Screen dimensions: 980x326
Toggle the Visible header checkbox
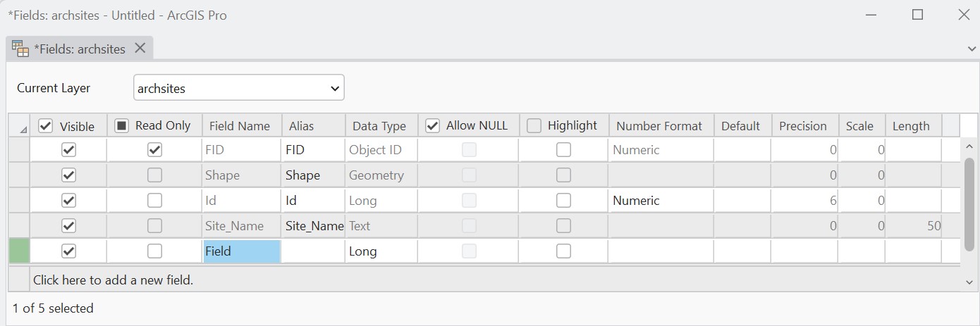(x=46, y=126)
